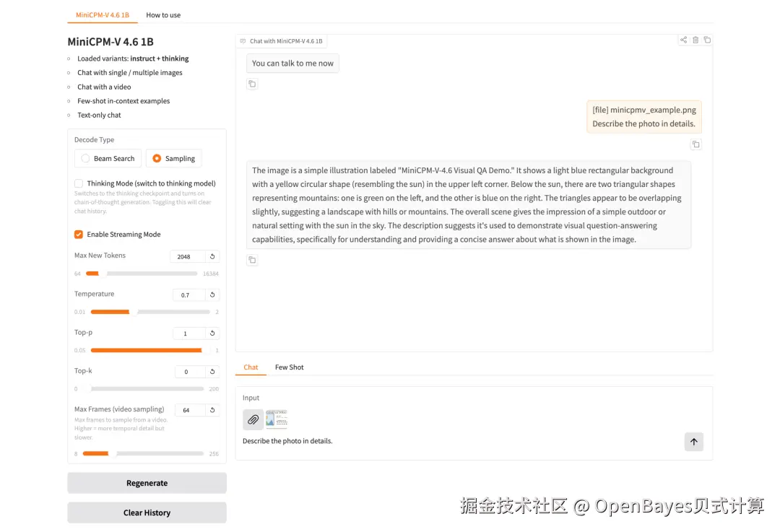Click the chat bubble icon beside chatbot label
780x532 pixels.
click(x=243, y=41)
